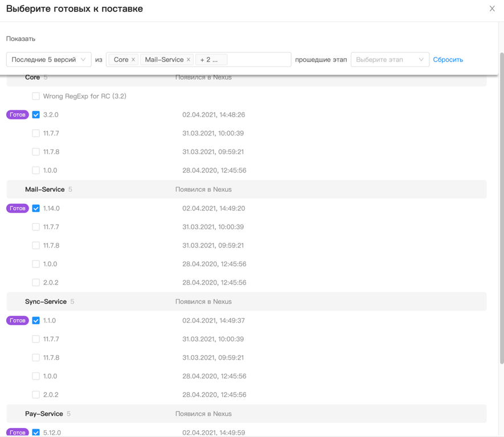Remove the Mail-Service tag from filter

tap(189, 60)
